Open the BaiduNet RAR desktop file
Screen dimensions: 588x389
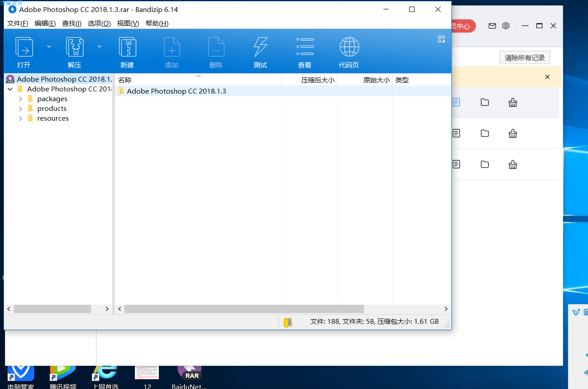click(189, 377)
